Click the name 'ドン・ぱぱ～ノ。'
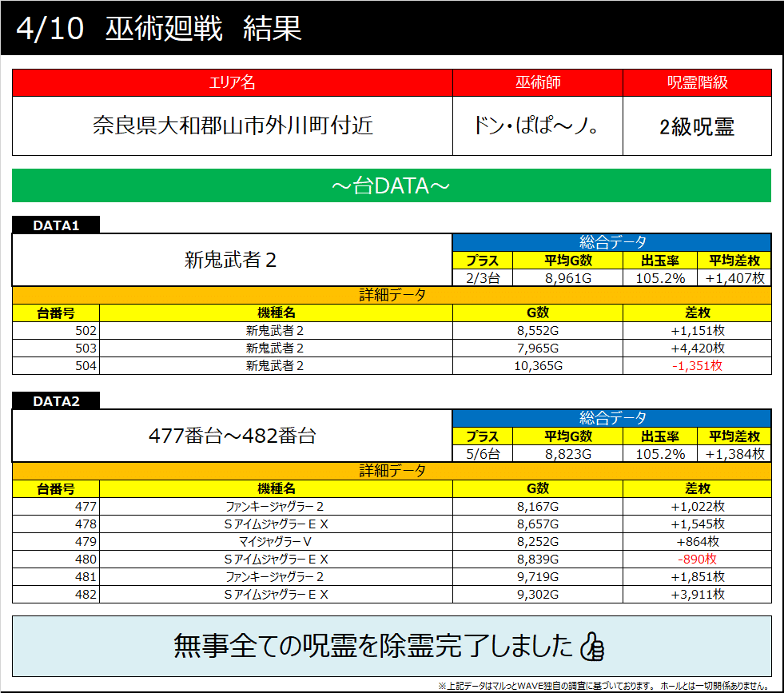Image resolution: width=784 pixels, height=693 pixels. point(536,125)
